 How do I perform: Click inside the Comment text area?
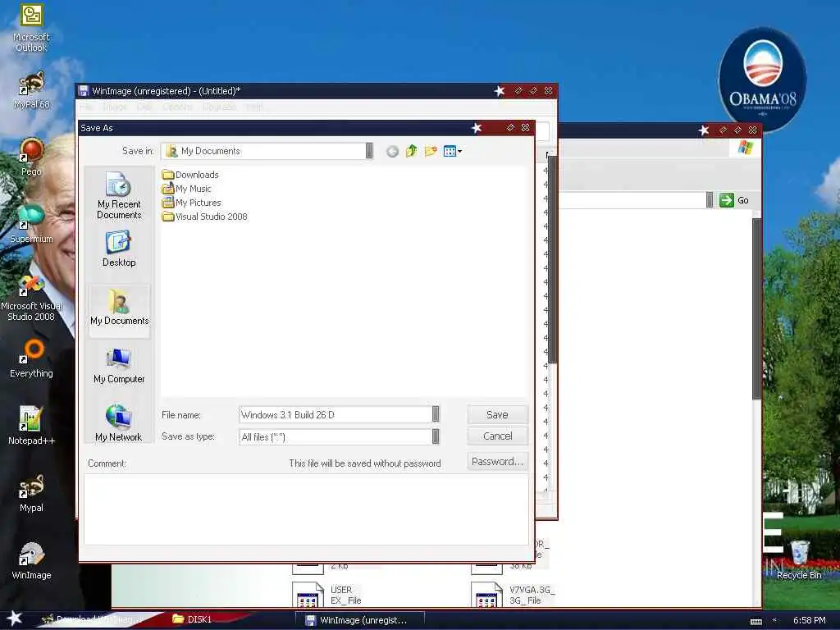306,509
